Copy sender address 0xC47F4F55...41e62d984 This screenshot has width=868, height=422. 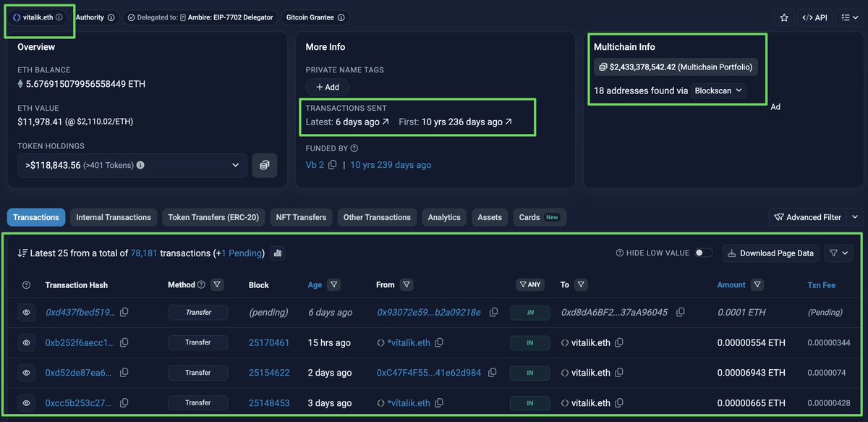[x=493, y=373]
